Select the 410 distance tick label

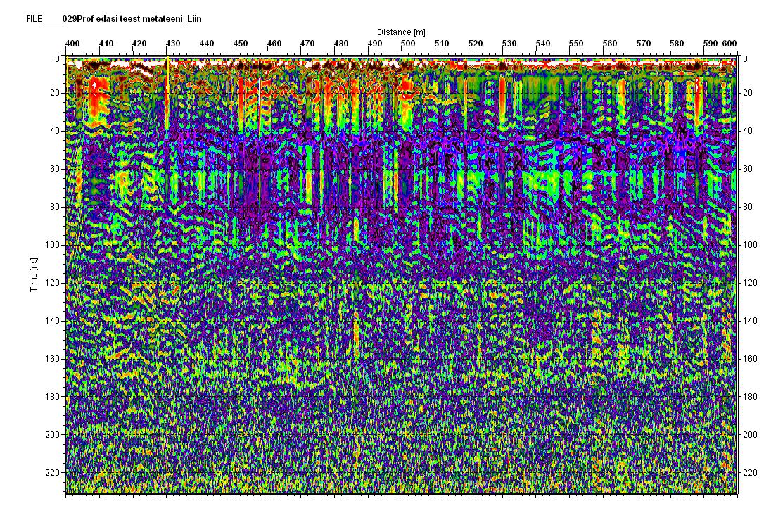point(106,43)
